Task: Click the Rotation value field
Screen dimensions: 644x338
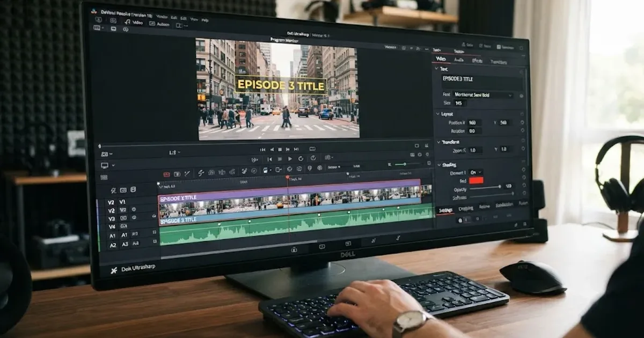Action: pyautogui.click(x=474, y=131)
